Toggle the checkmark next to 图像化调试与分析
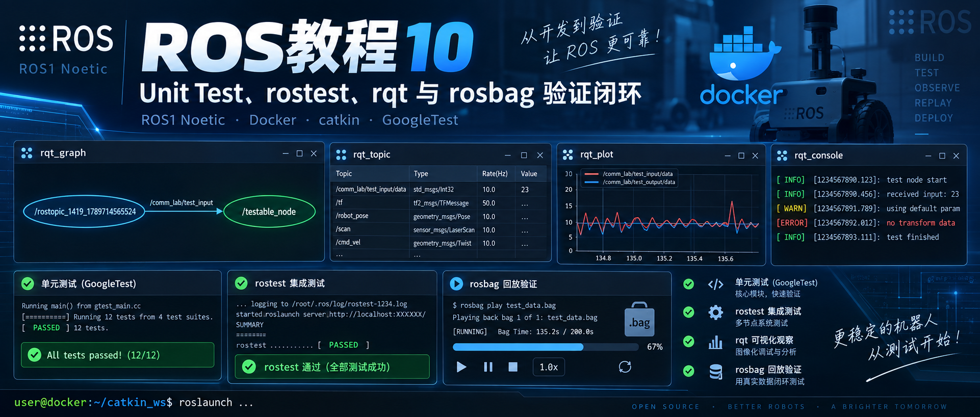This screenshot has height=417, width=980. pyautogui.click(x=688, y=341)
